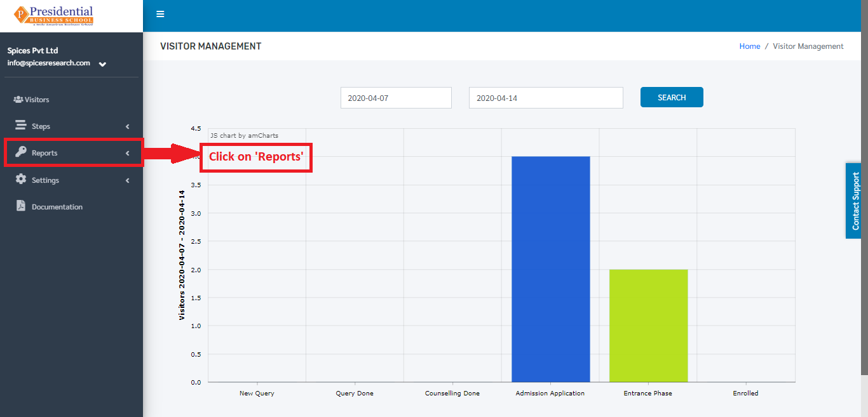Screen dimensions: 868x417
Task: Click the 'Spices Pvt Ltd' account name
Action: (33, 51)
